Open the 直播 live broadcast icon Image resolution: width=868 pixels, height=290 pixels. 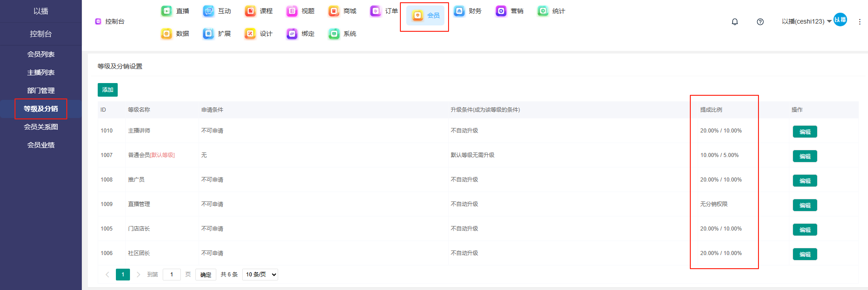167,11
